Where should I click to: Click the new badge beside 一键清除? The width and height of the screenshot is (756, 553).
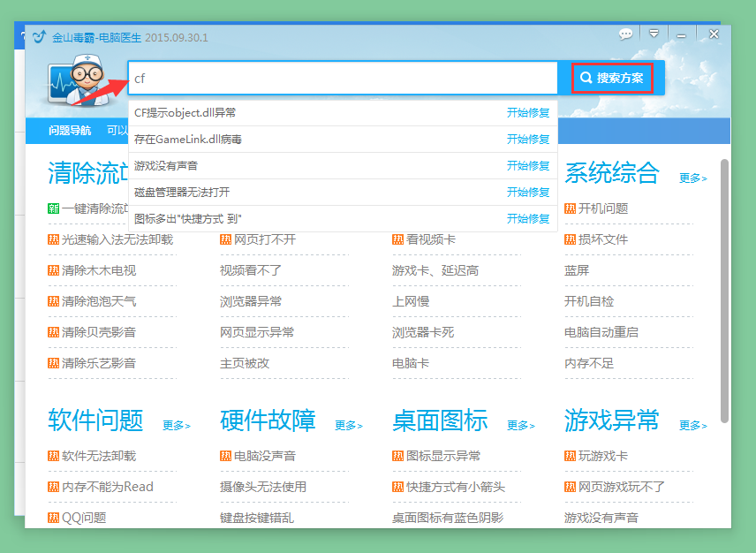click(54, 208)
